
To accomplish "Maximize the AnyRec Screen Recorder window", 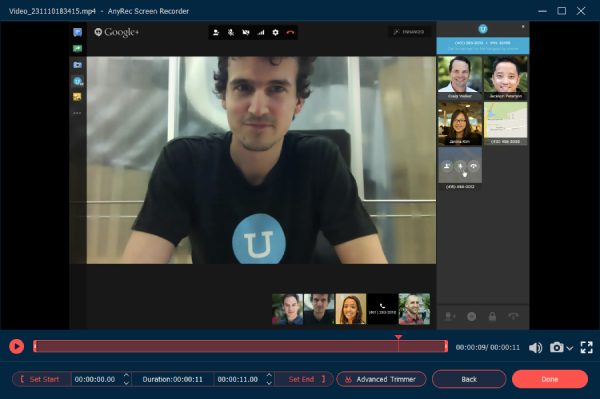I will (562, 11).
